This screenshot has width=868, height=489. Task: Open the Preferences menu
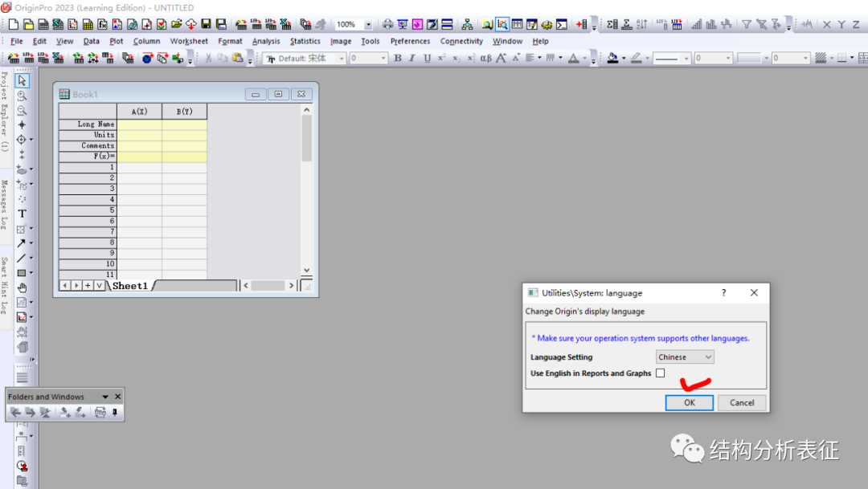click(410, 42)
